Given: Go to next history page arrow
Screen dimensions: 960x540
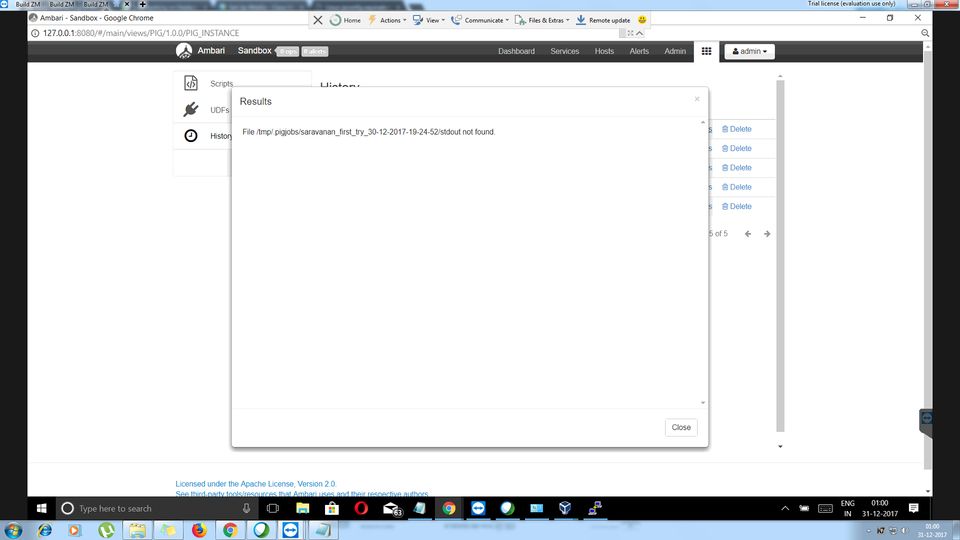Looking at the screenshot, I should 767,234.
